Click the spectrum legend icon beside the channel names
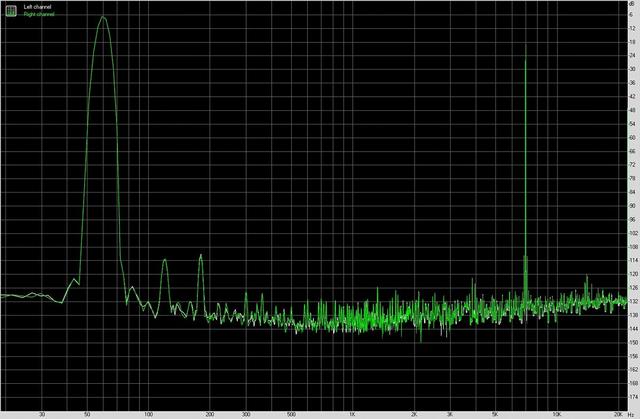Image resolution: width=640 pixels, height=419 pixels. [x=11, y=11]
